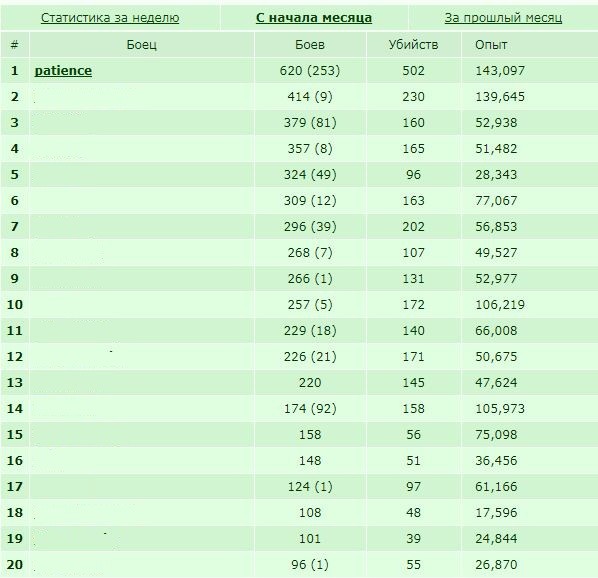The height and width of the screenshot is (578, 598).
Task: Select the experience value 139,645
Action: coord(500,96)
